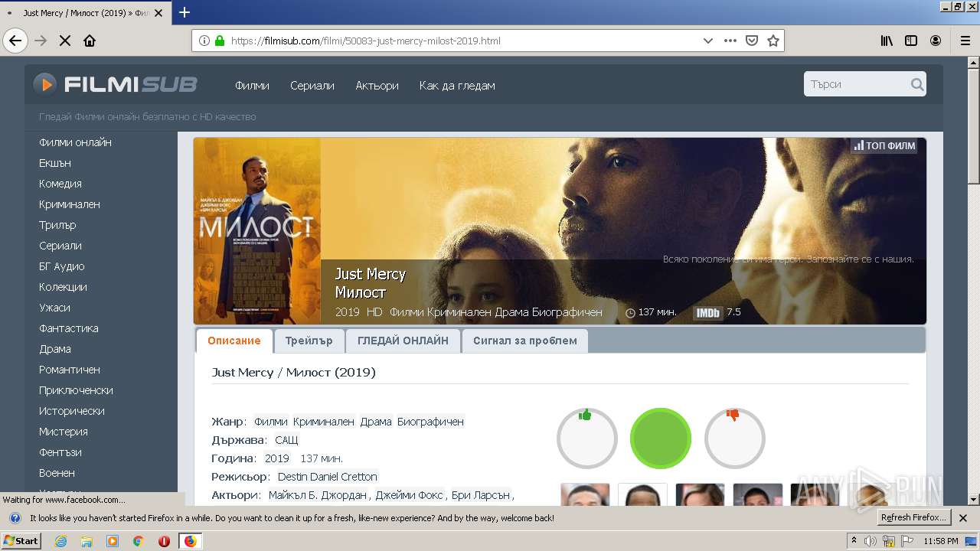Open the Актьори menu
The height and width of the screenshot is (551, 980).
[377, 86]
